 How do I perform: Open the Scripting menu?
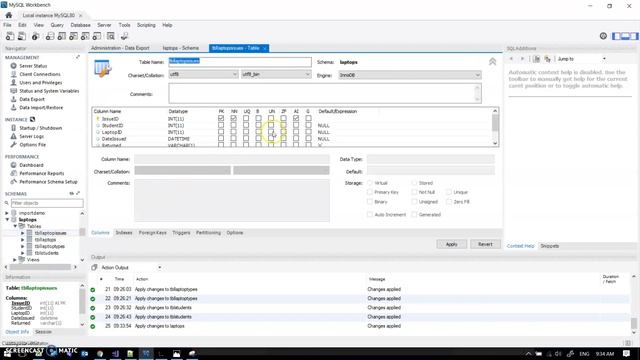[x=146, y=25]
